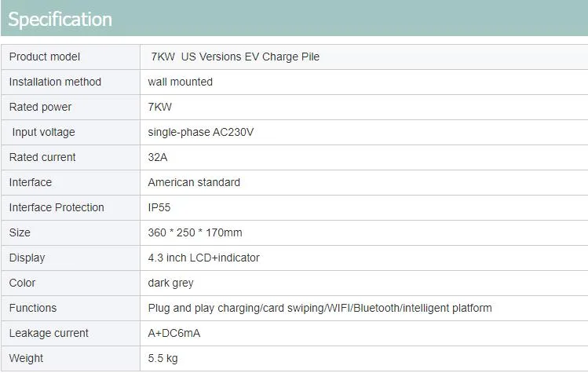Click the Specification header title
This screenshot has width=588, height=373.
(60, 20)
